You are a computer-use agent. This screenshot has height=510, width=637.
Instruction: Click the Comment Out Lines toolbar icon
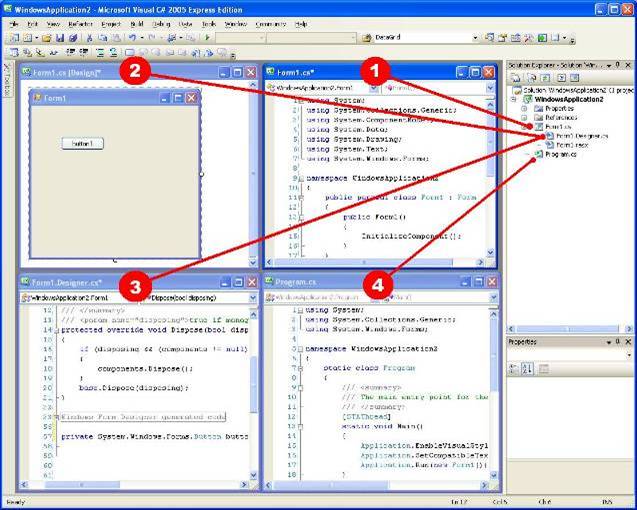pyautogui.click(x=100, y=52)
